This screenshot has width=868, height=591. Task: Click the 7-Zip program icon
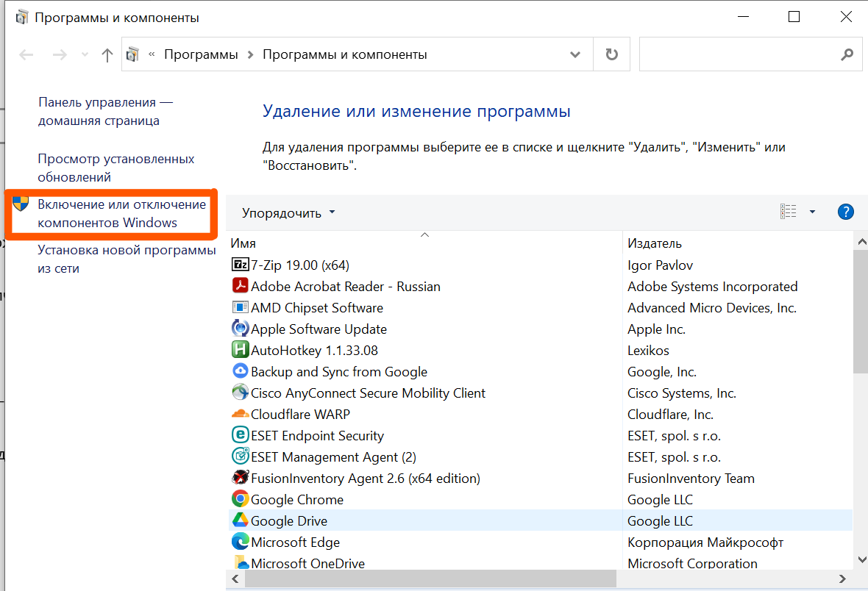(240, 265)
